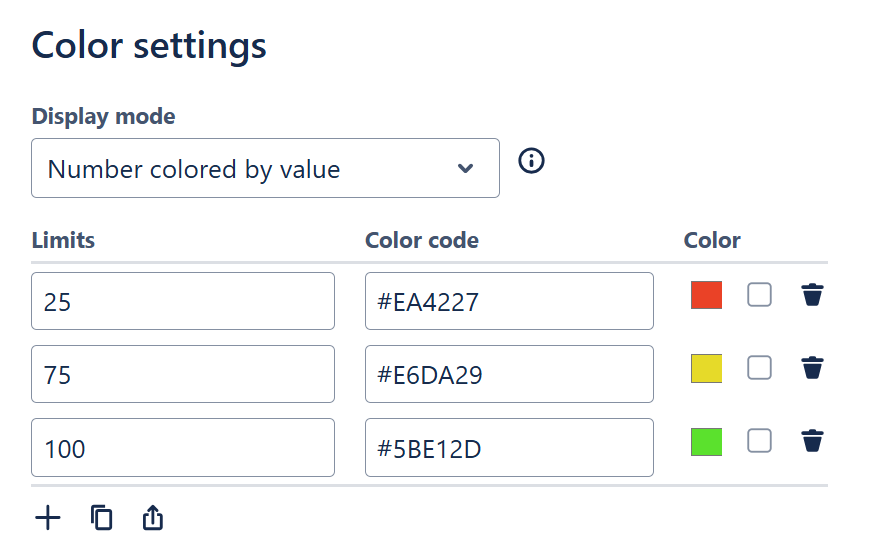Screen dimensions: 880x554
Task: Open the Display mode dropdown
Action: click(265, 168)
